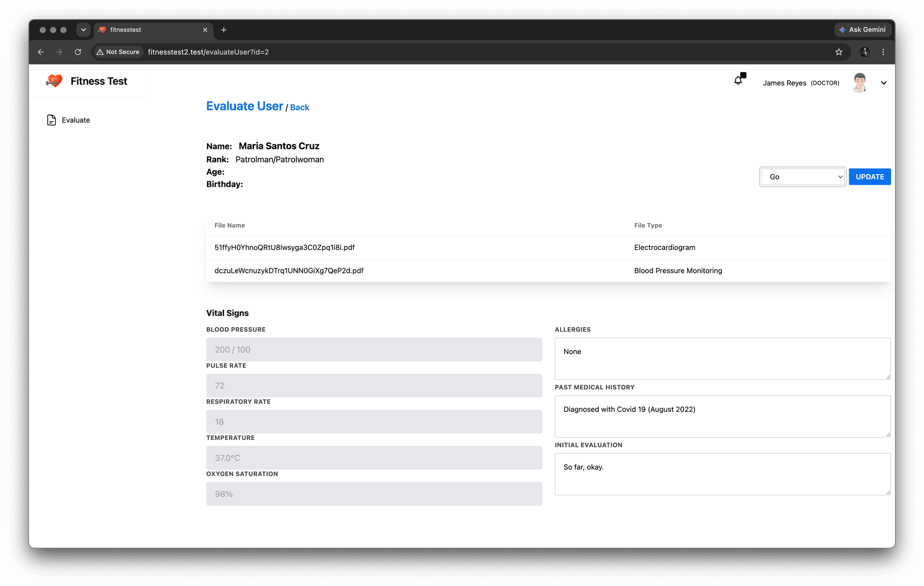The image size is (924, 586).
Task: Click Ask Gemini button
Action: [863, 30]
